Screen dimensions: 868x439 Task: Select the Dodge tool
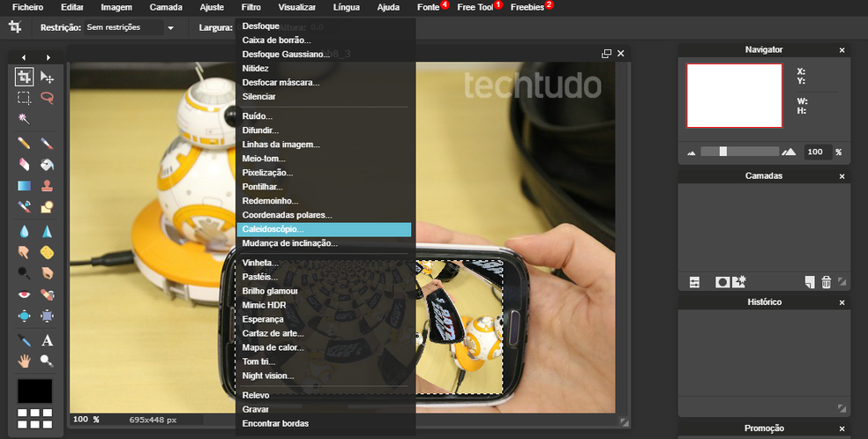click(24, 273)
